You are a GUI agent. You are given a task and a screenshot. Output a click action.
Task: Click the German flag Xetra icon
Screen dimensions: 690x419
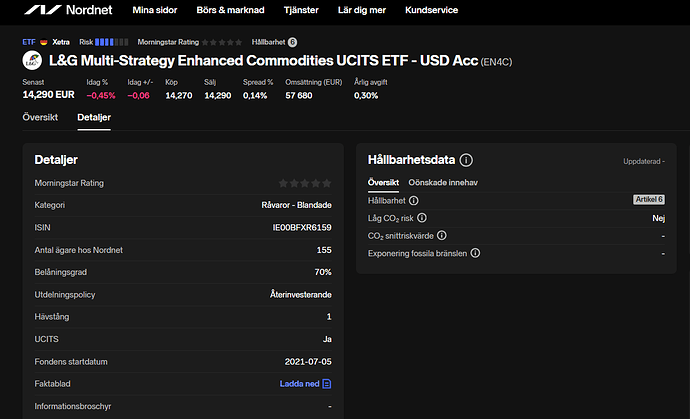click(45, 42)
